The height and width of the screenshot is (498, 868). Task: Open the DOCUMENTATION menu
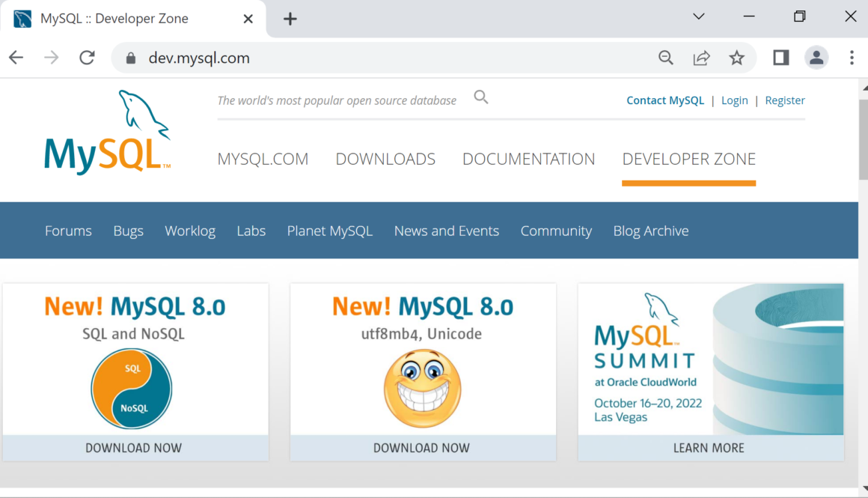[529, 159]
